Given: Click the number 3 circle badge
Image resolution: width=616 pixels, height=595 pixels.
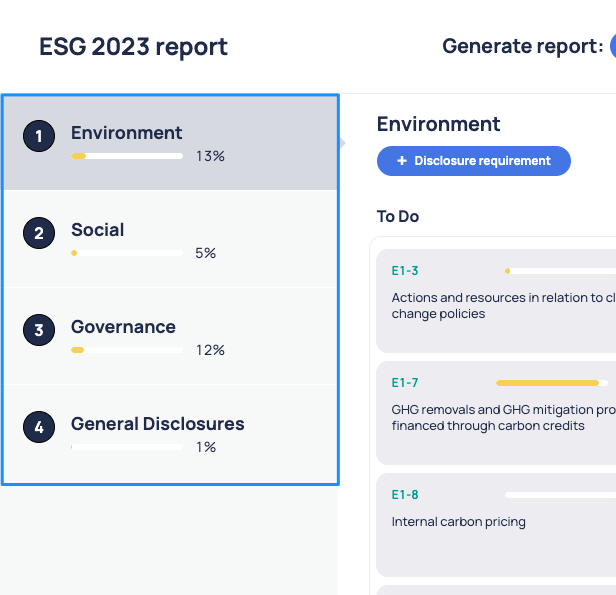Looking at the screenshot, I should pos(39,330).
